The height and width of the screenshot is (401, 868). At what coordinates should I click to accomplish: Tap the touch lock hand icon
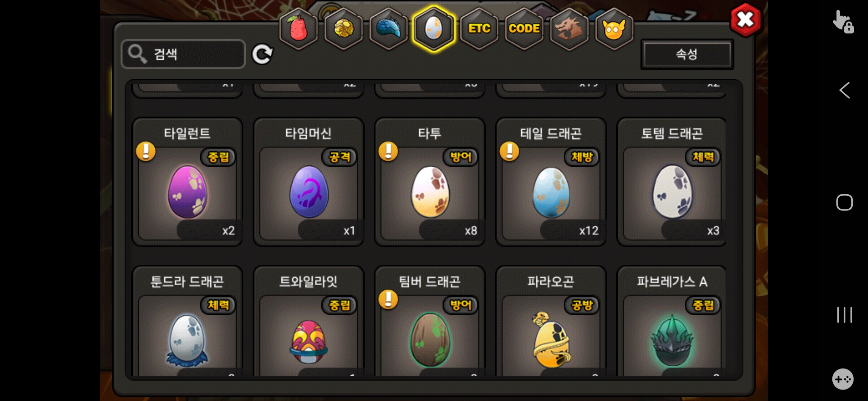click(x=843, y=22)
